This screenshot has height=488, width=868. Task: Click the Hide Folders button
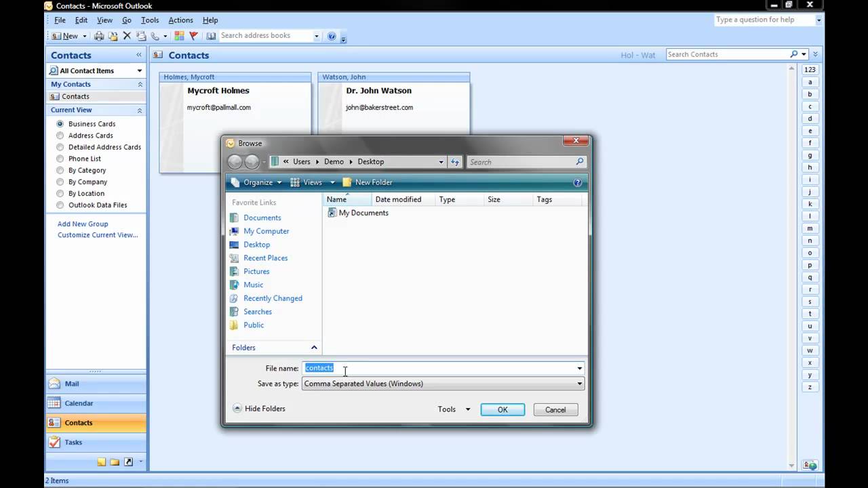tap(258, 409)
